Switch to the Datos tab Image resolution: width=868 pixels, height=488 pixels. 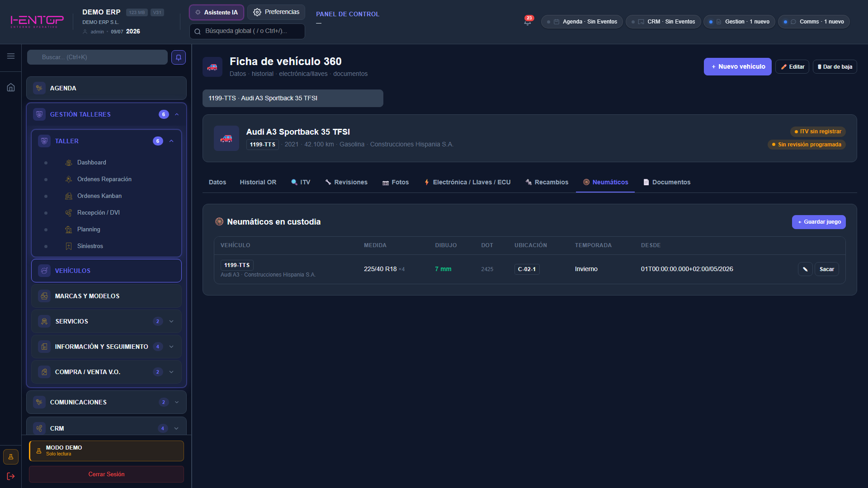[217, 182]
